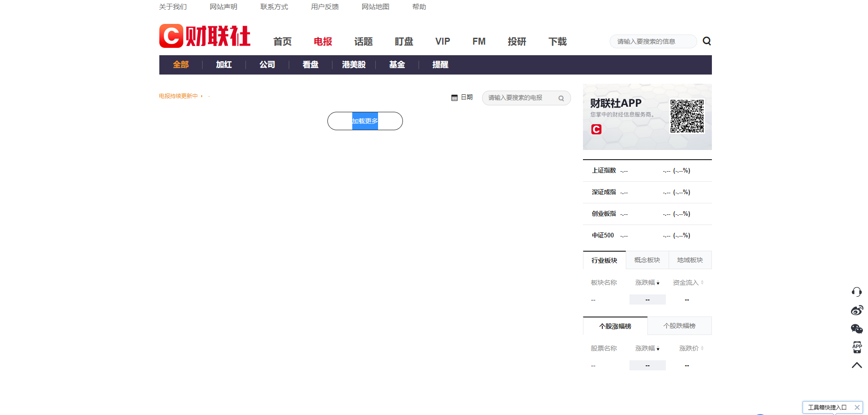Open 首页 in main navigation
Image resolution: width=868 pixels, height=415 pixels.
point(282,41)
